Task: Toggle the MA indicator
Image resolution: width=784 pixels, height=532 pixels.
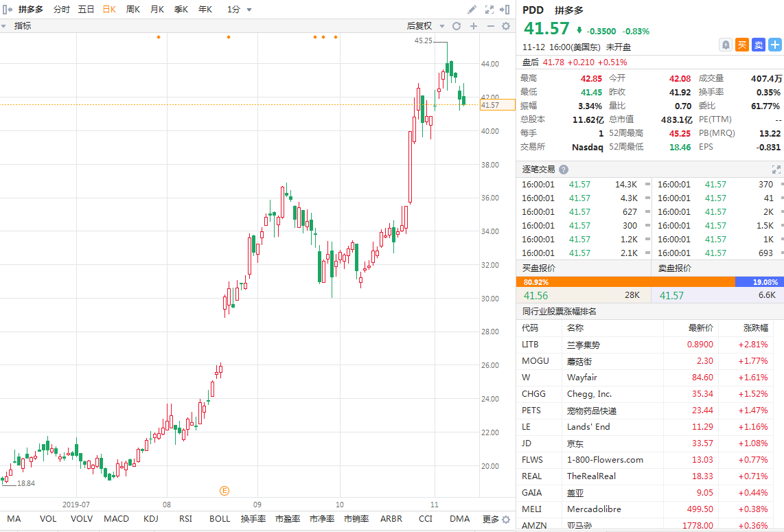Action: (x=14, y=519)
